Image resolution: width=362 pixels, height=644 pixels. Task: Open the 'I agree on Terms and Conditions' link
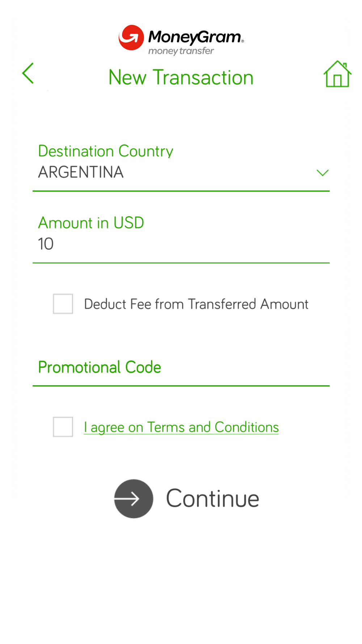tap(181, 427)
